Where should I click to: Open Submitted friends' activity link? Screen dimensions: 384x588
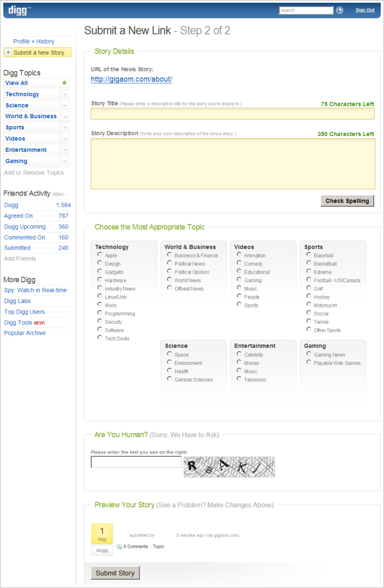click(17, 248)
